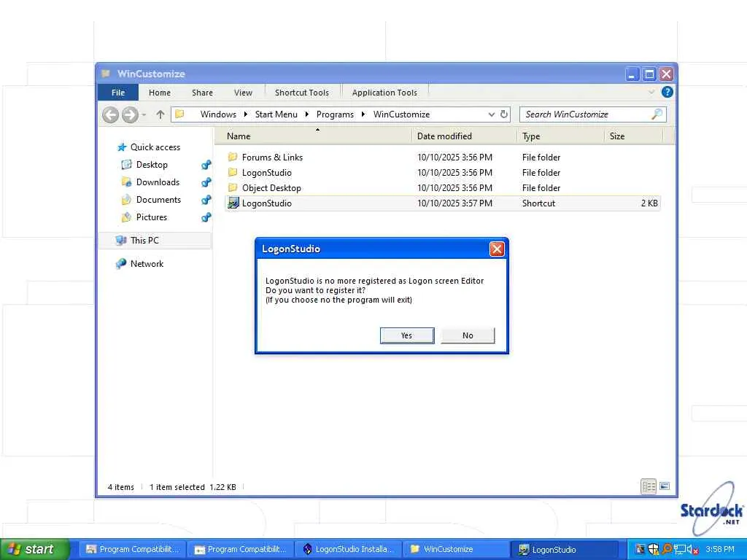Image resolution: width=747 pixels, height=560 pixels.
Task: Switch to the Shortcut Tools tab
Action: (301, 93)
